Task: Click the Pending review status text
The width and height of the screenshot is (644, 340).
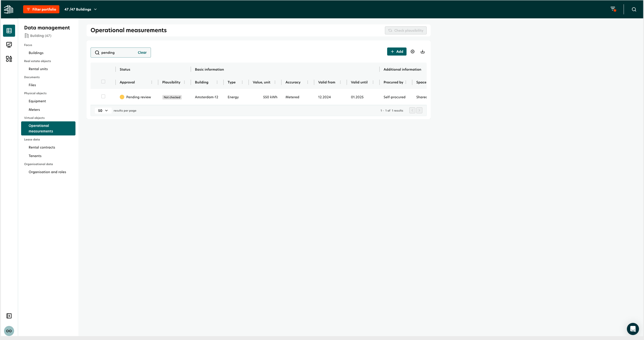Action: click(139, 97)
